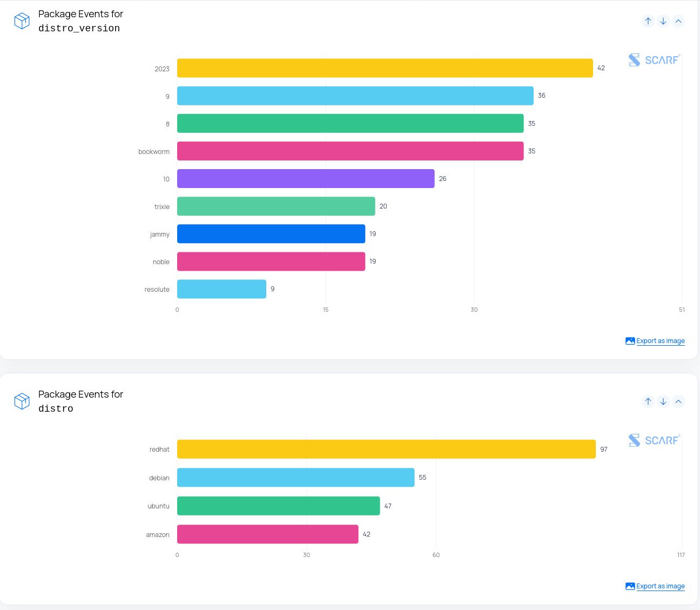Click the green ubuntu bar
700x610 pixels.
point(279,506)
